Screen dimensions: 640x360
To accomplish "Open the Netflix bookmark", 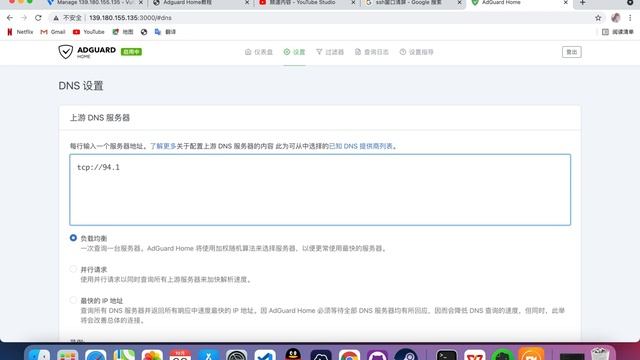I will (20, 32).
